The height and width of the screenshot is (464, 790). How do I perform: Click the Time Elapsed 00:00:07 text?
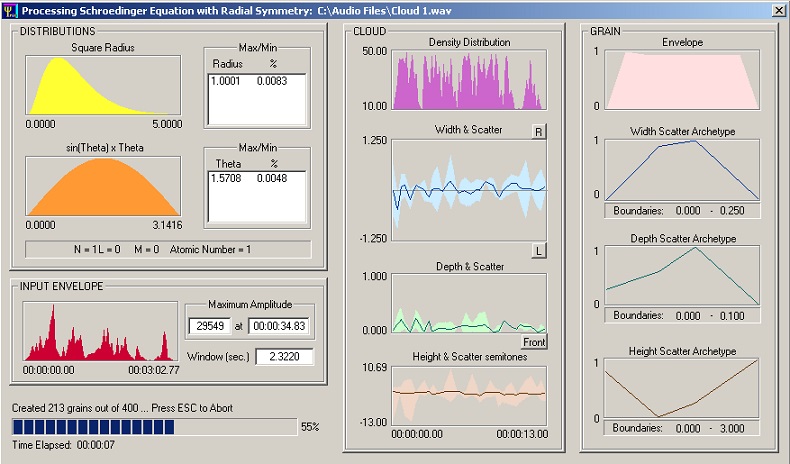[63, 445]
